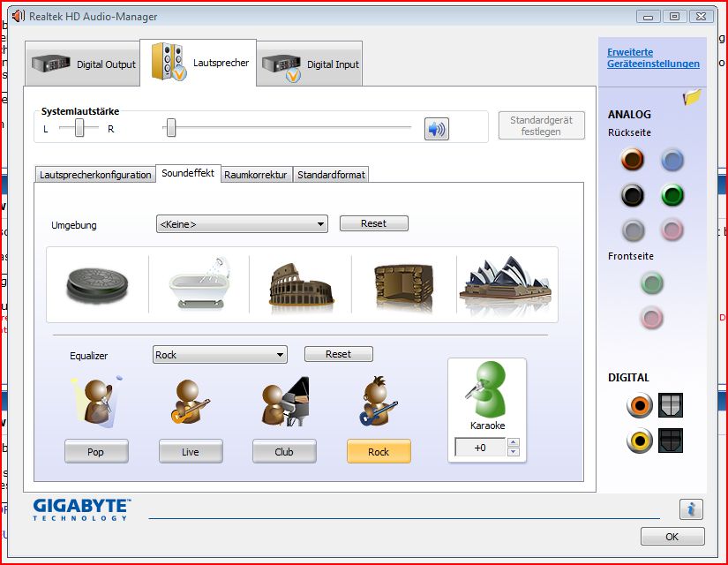Screen dimensions: 728x565
Task: Click the main system volume slider handle
Action: (171, 127)
